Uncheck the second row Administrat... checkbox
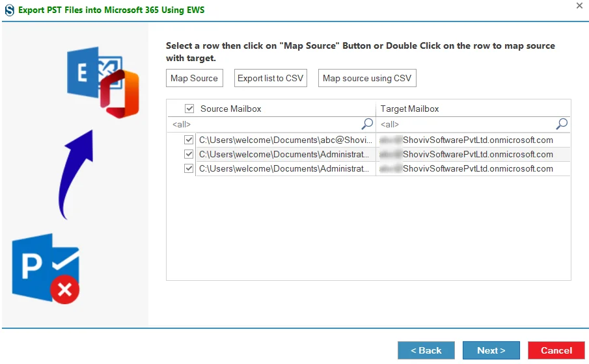Viewport: 589px width, 364px height. tap(189, 154)
